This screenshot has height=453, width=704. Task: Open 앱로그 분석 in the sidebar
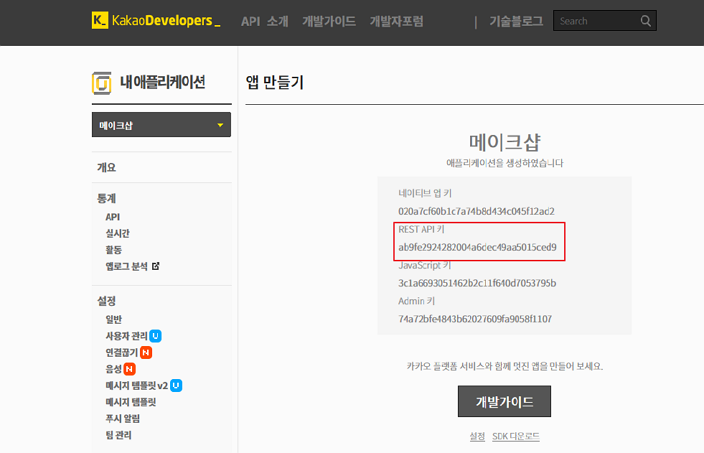point(126,266)
